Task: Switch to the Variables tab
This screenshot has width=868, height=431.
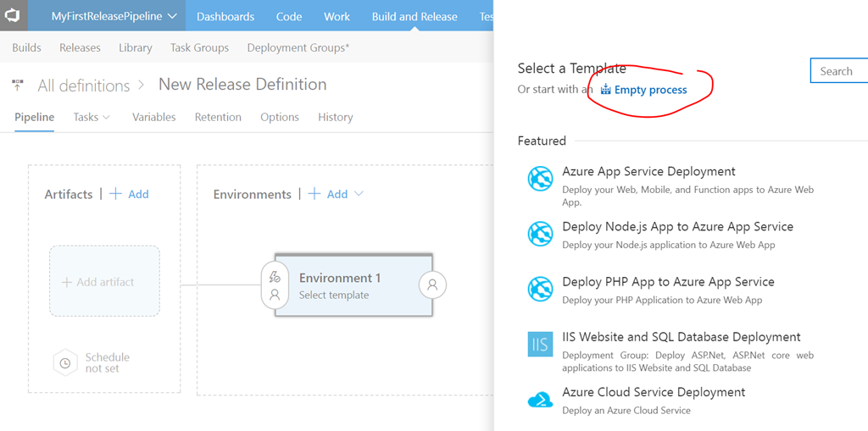Action: (x=153, y=118)
